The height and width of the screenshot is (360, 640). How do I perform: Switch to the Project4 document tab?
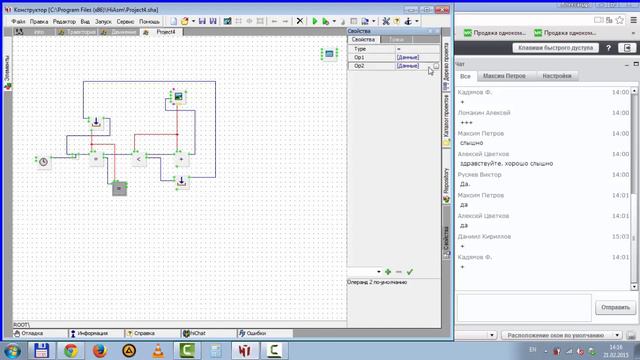coord(162,32)
